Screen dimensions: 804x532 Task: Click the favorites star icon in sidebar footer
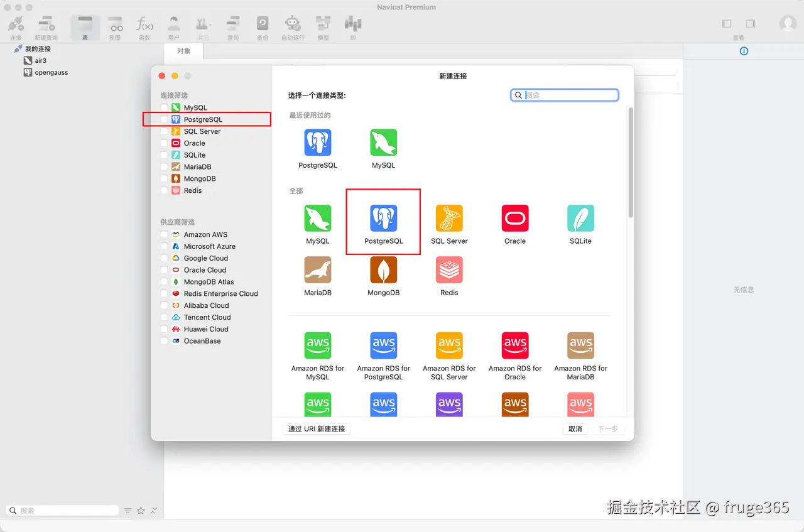(141, 511)
